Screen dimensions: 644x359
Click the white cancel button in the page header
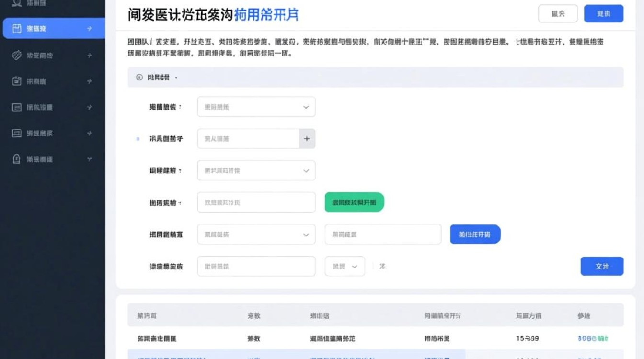[558, 14]
